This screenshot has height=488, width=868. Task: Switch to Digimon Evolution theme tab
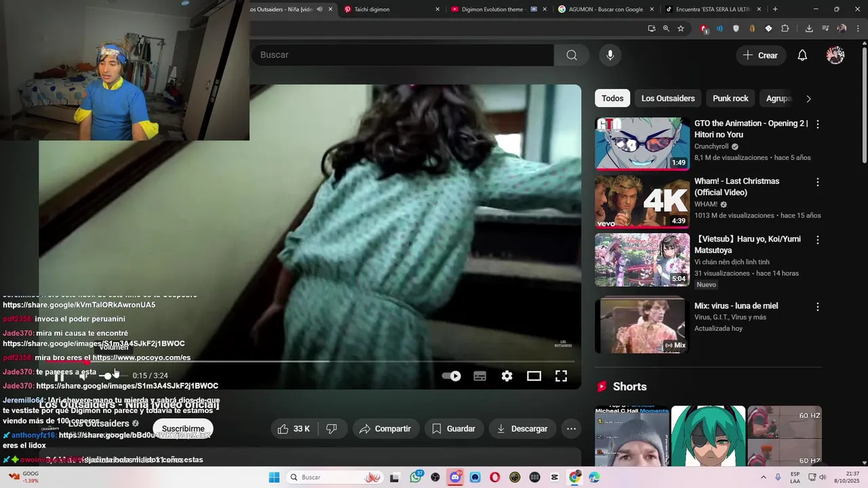(x=498, y=9)
